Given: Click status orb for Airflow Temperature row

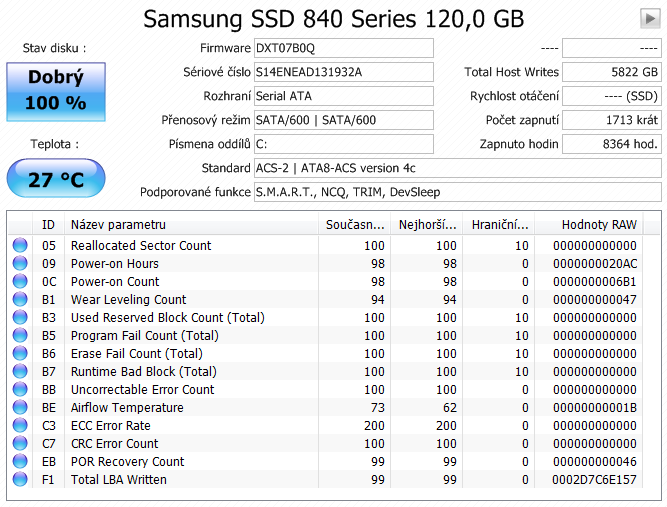Looking at the screenshot, I should tap(20, 408).
